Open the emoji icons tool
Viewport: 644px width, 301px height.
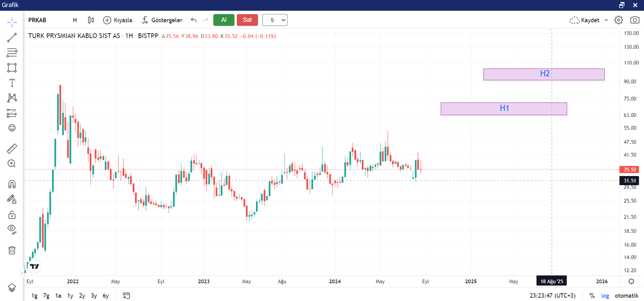(12, 128)
